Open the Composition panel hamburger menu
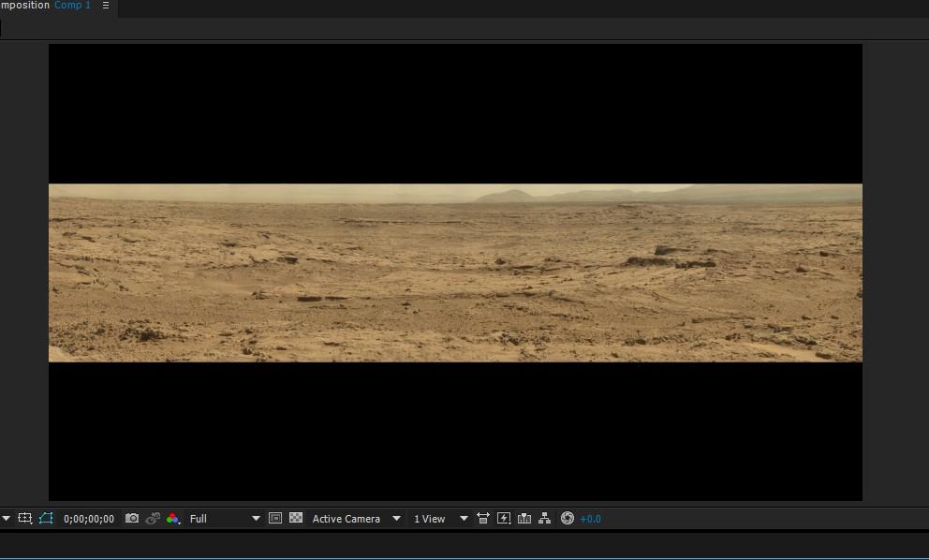 tap(106, 6)
